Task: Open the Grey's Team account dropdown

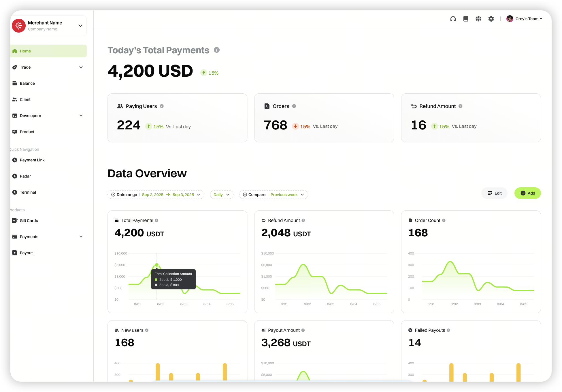Action: tap(525, 19)
